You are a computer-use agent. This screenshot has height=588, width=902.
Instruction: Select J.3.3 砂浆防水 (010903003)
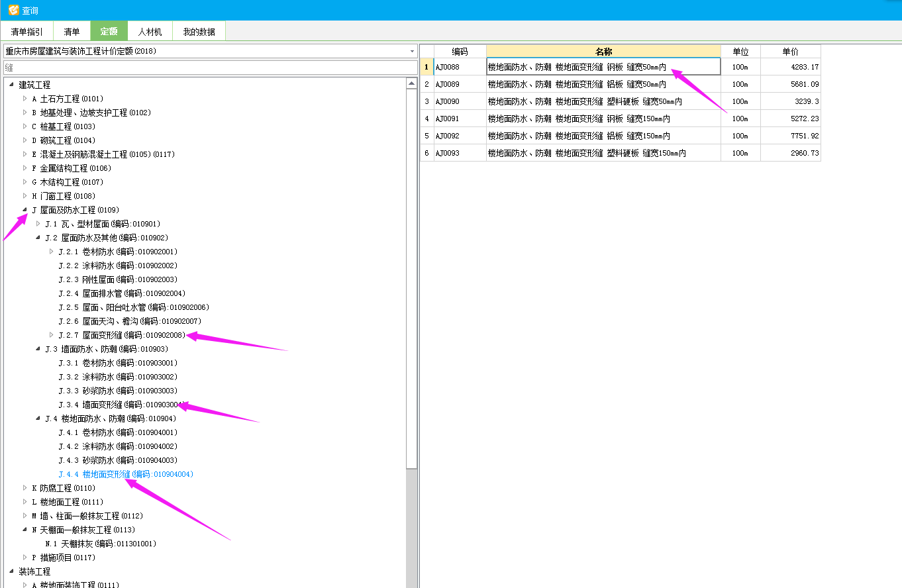[x=118, y=391]
